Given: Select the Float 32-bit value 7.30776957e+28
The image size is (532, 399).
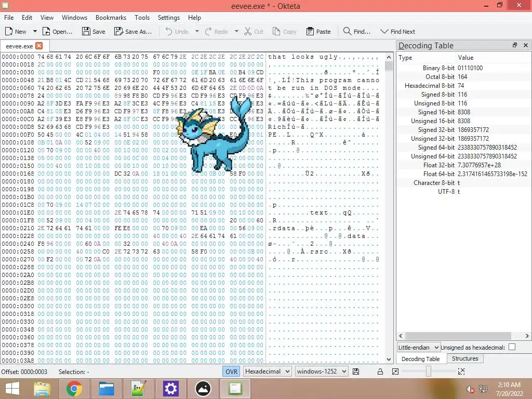Looking at the screenshot, I should pos(479,165).
